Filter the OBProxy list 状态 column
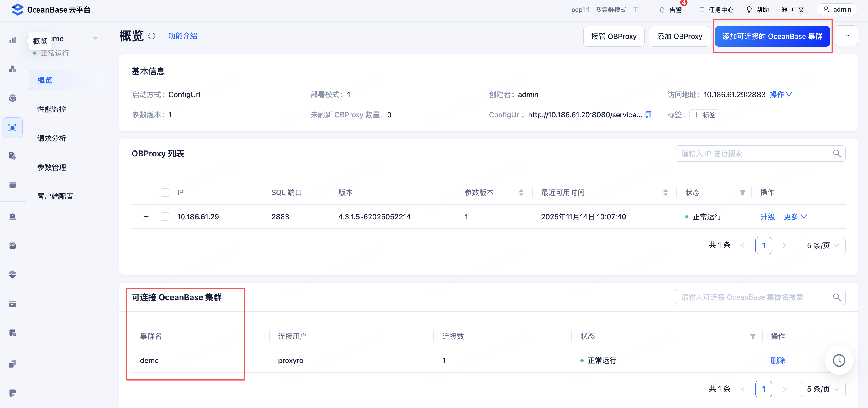 point(742,192)
